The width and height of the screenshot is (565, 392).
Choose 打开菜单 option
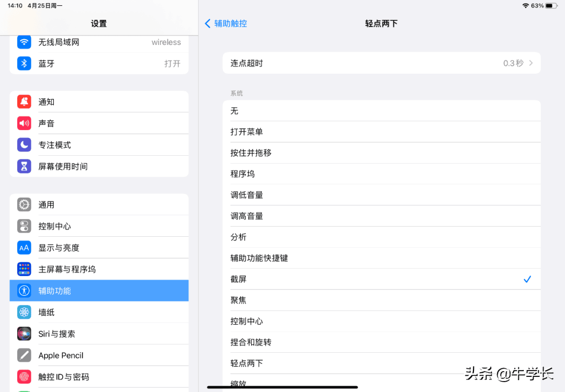tap(381, 132)
